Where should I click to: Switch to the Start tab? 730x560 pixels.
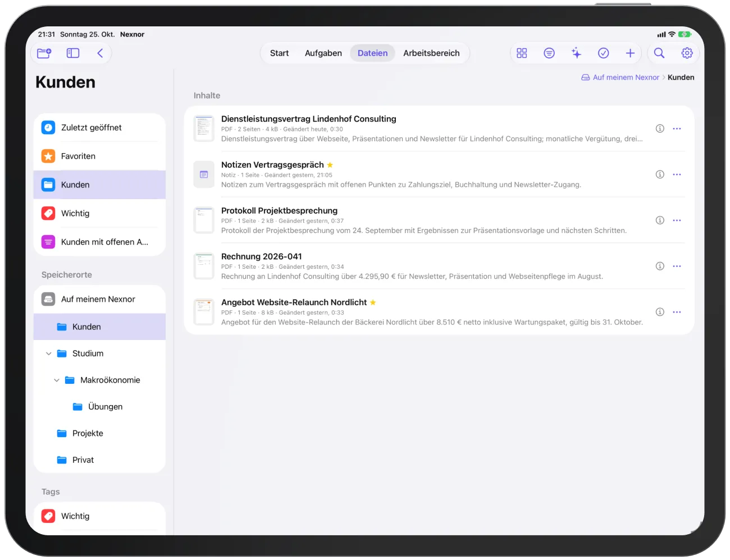coord(279,53)
